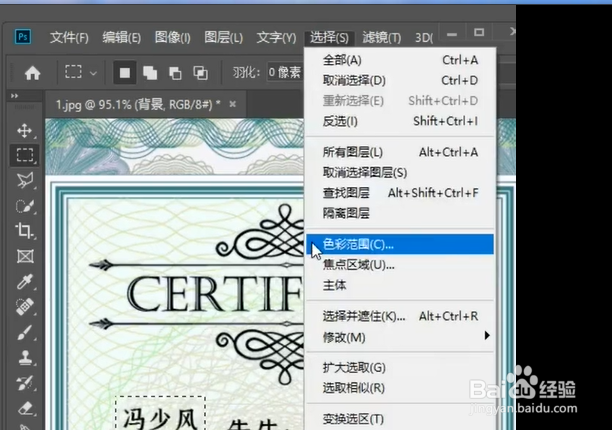The image size is (612, 430).
Task: Choose 取消选择图层(S) menu entry
Action: click(400, 172)
